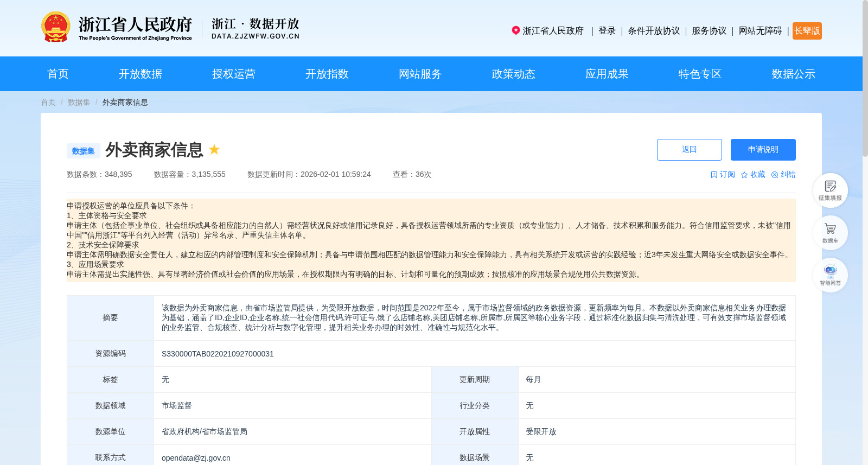Viewport: 868px width, 465px height.
Task: Click the 数据集 breadcrumb link
Action: 79,102
